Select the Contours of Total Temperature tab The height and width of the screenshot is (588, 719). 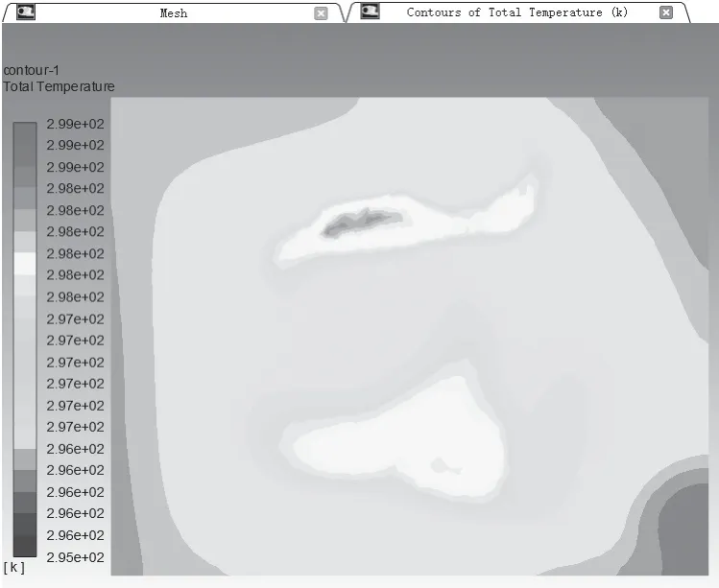point(516,12)
